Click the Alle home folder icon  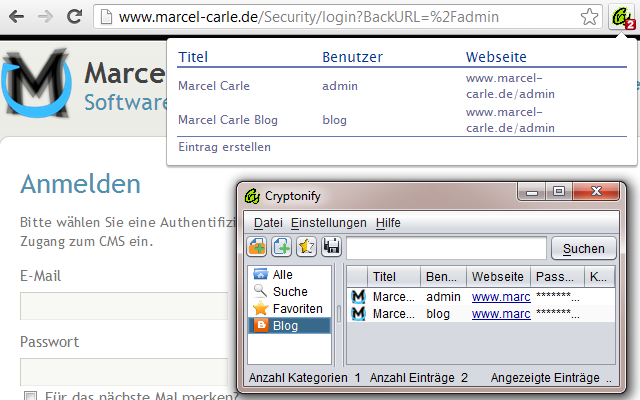point(260,274)
